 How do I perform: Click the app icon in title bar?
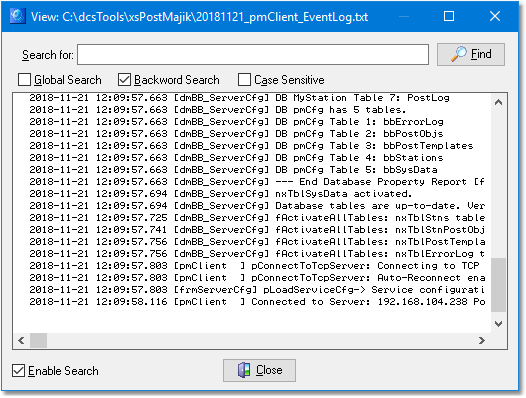pos(17,16)
